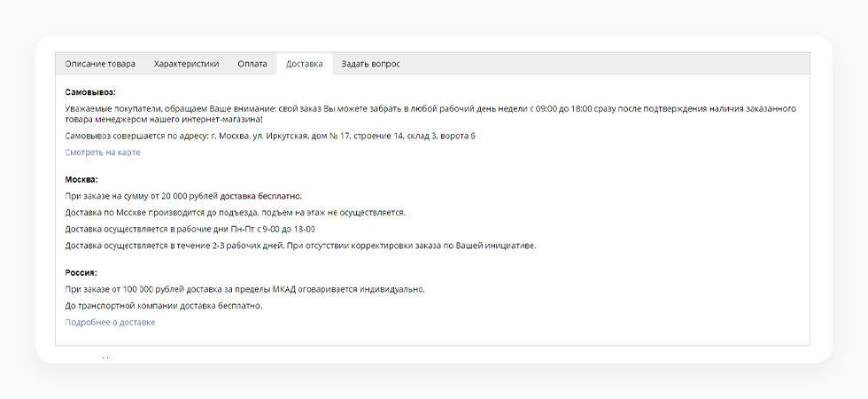
Task: Open the Подробнее о доставке link
Action: (110, 323)
